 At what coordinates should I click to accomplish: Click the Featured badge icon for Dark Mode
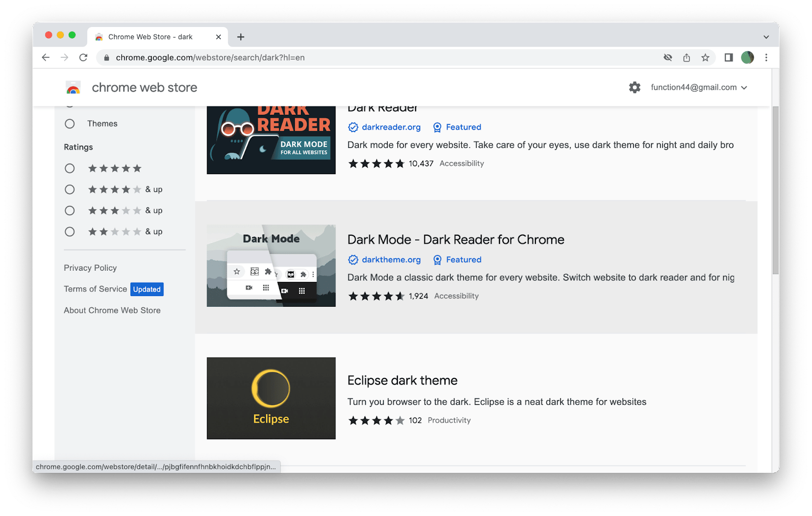pos(437,260)
